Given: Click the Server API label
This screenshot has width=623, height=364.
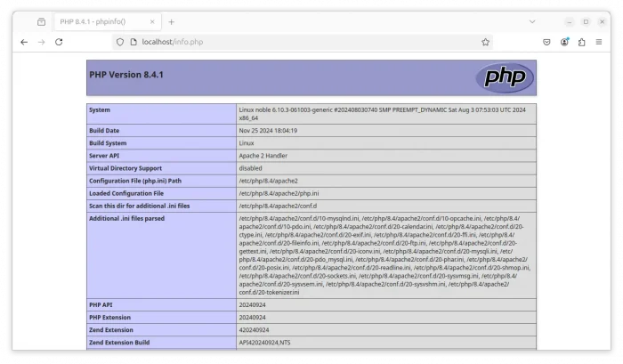Looking at the screenshot, I should click(x=104, y=156).
